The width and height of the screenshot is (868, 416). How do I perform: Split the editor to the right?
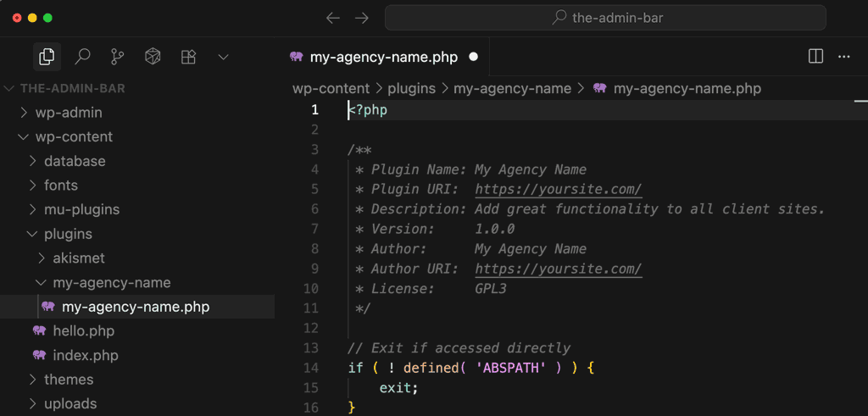[815, 57]
